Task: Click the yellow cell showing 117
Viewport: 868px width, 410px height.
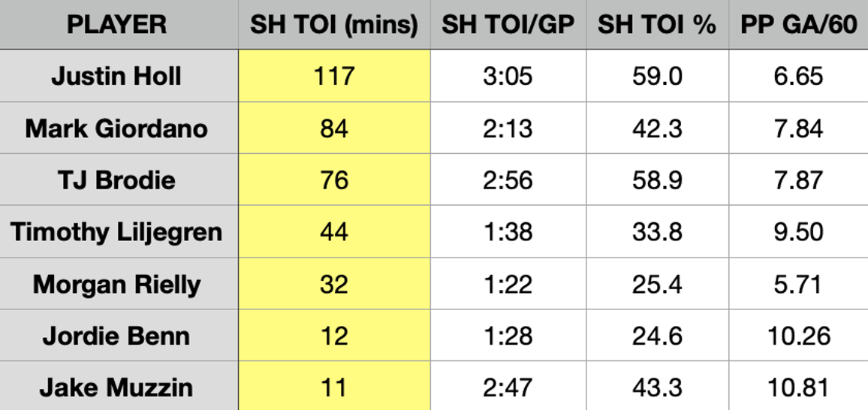Action: click(x=334, y=77)
